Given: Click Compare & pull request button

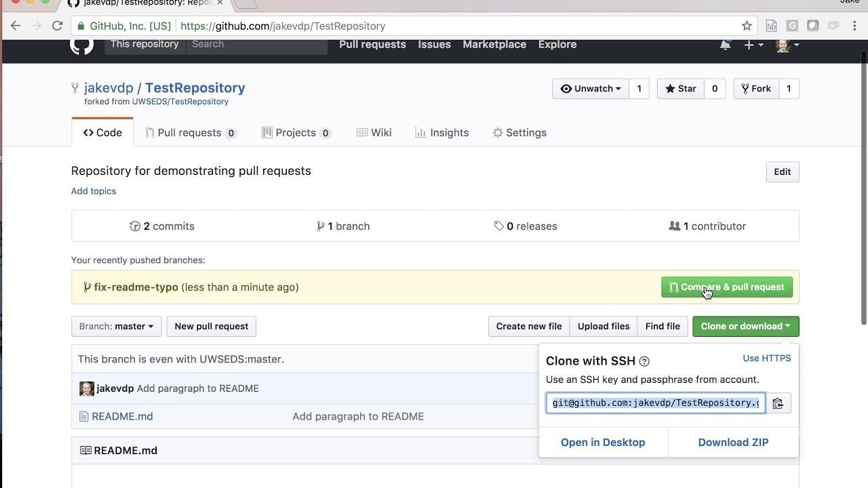Looking at the screenshot, I should 726,287.
